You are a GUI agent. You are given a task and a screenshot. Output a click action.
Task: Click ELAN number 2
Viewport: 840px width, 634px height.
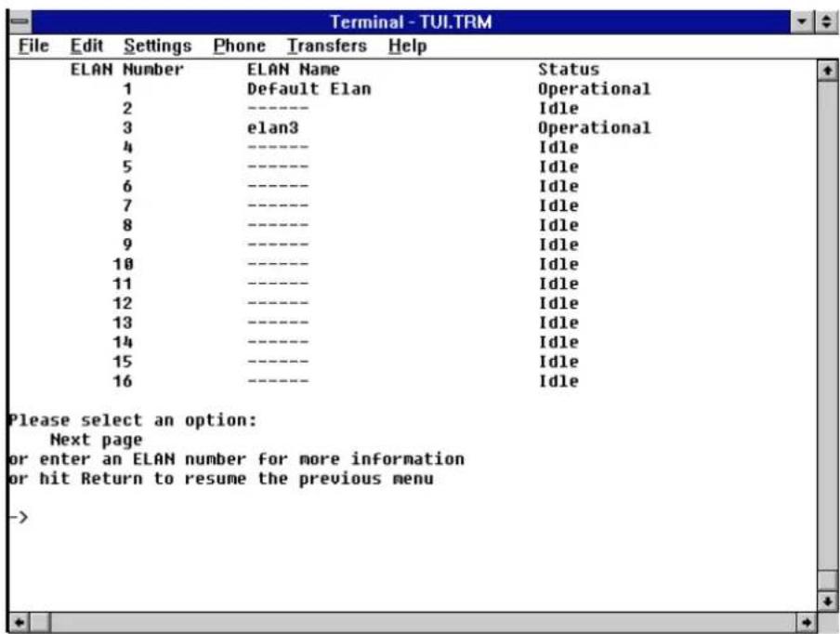tap(127, 109)
